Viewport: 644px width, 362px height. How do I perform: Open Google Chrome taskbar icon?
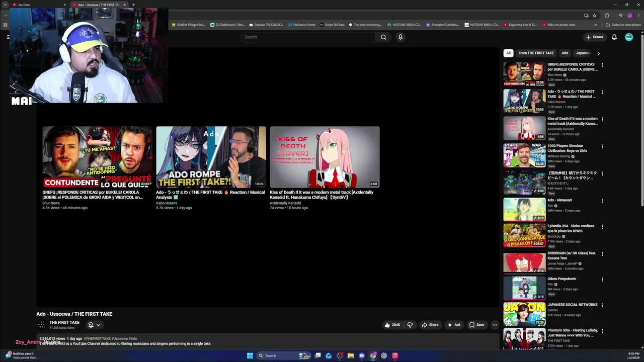(373, 355)
